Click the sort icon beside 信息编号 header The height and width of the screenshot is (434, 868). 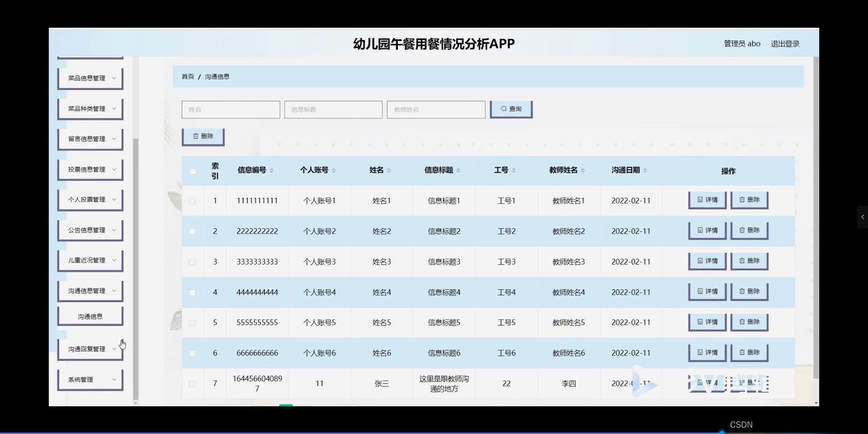[x=272, y=170]
